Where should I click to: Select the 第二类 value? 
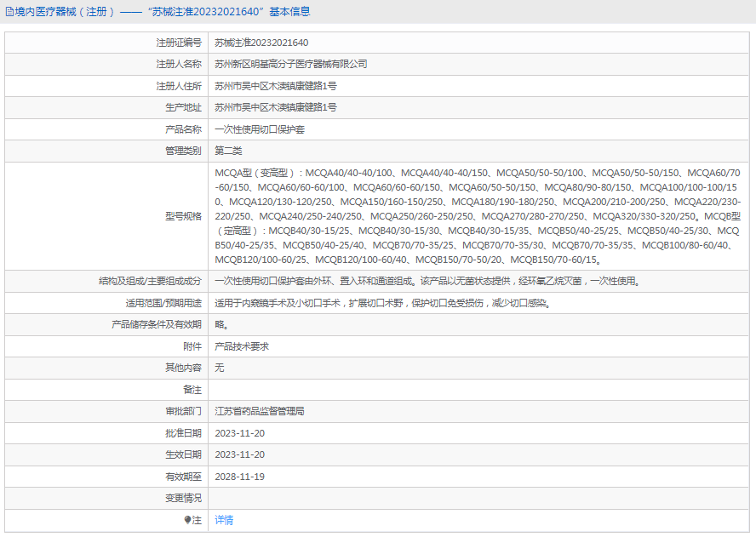coord(228,151)
